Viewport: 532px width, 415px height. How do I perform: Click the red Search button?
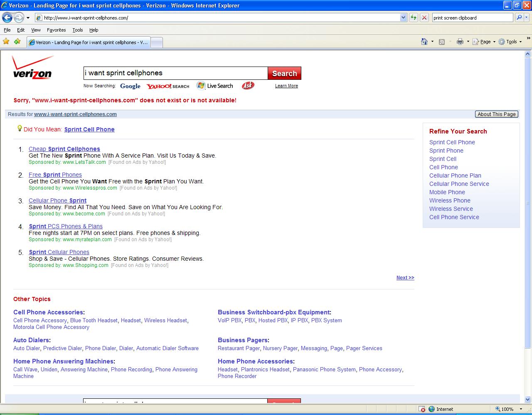pos(284,73)
